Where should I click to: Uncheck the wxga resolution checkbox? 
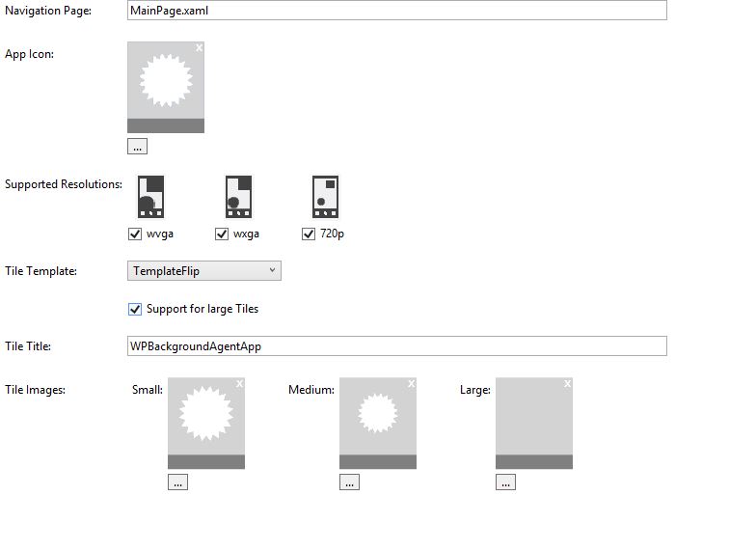[222, 234]
